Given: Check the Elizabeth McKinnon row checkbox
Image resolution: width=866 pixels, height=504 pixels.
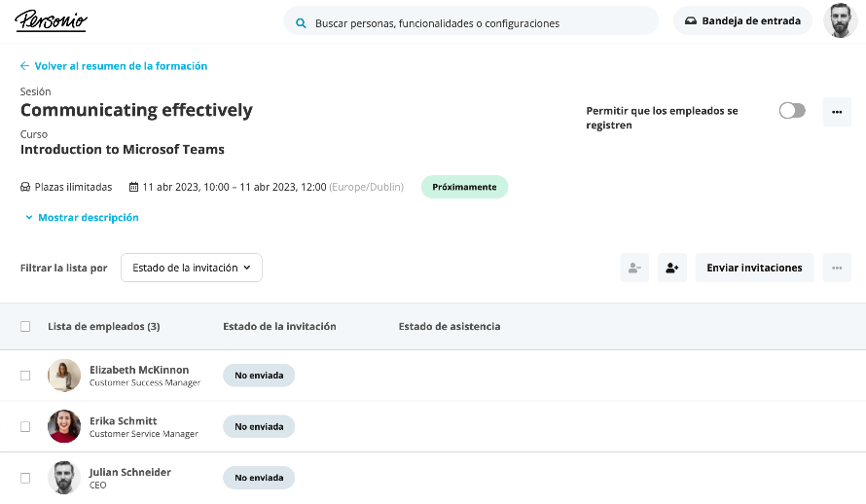Looking at the screenshot, I should tap(25, 376).
